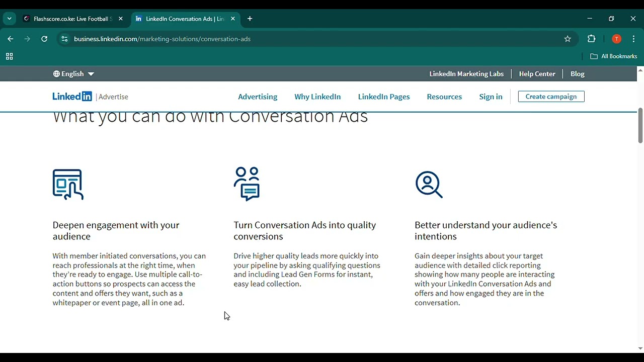Go to the Help Center
This screenshot has height=362, width=644.
coord(537,74)
